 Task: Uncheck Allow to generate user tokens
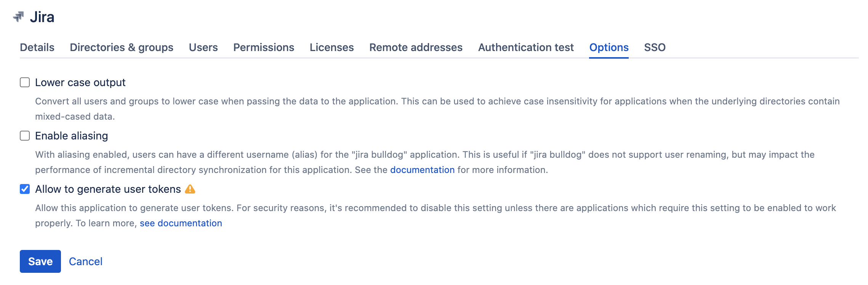[x=25, y=189]
